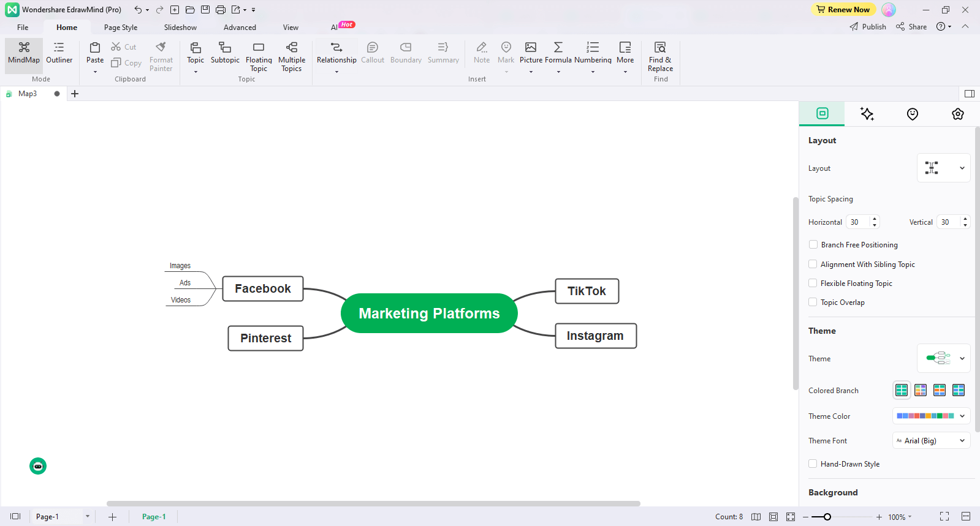Open the user profile avatar
The height and width of the screenshot is (526, 980).
click(x=889, y=10)
